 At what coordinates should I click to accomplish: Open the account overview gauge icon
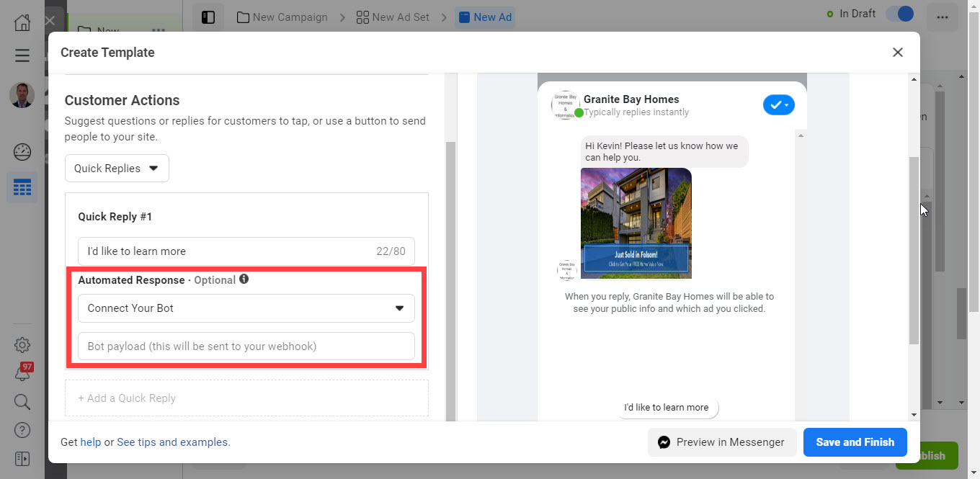22,152
